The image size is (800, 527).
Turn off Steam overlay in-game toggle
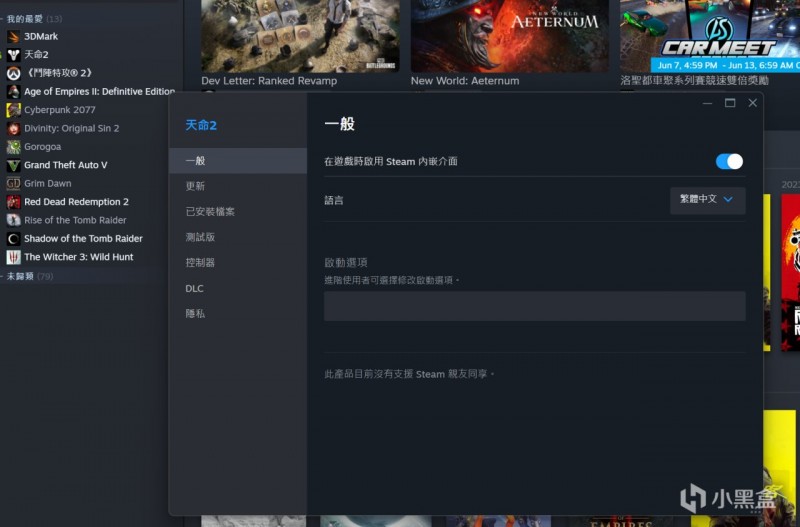click(729, 162)
